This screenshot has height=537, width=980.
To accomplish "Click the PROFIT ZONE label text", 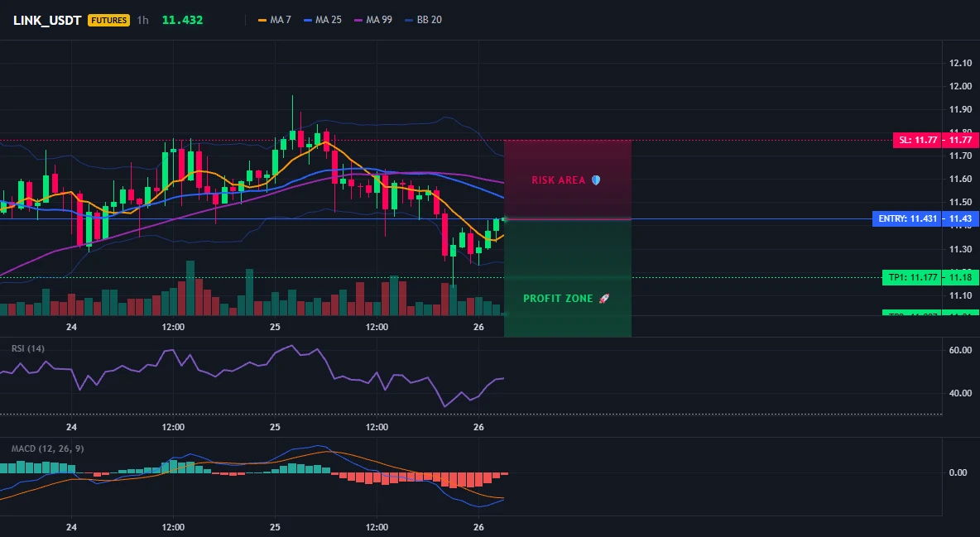I will coord(558,299).
